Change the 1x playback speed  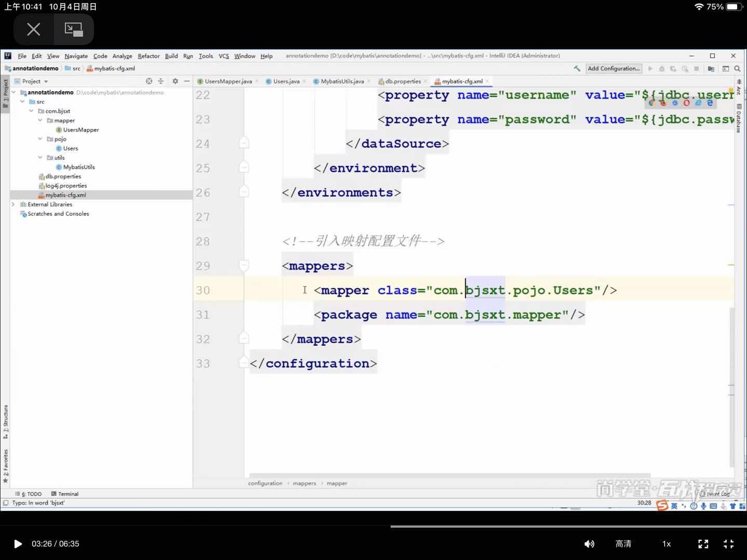667,544
